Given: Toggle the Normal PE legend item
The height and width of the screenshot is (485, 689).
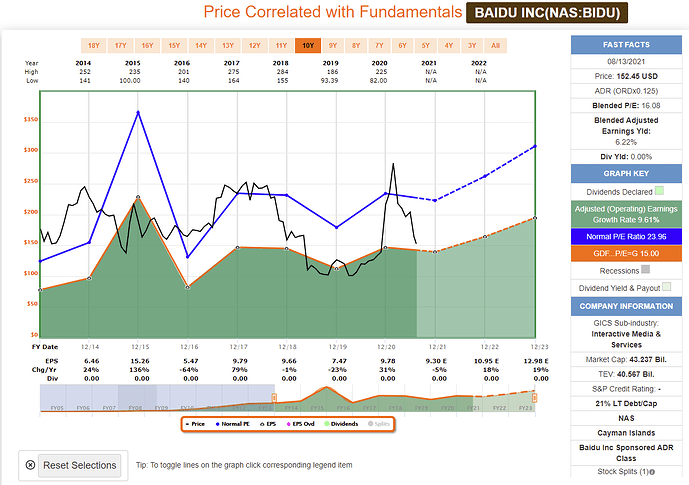Looking at the screenshot, I should pos(232,424).
